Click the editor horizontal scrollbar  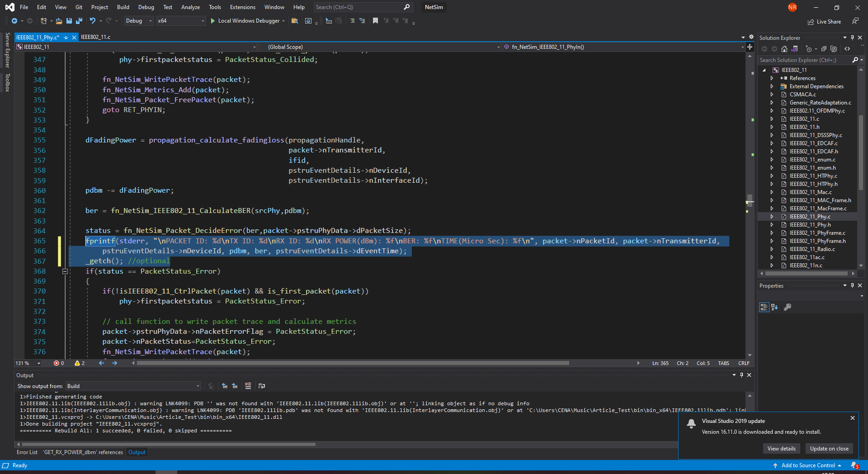coord(353,363)
